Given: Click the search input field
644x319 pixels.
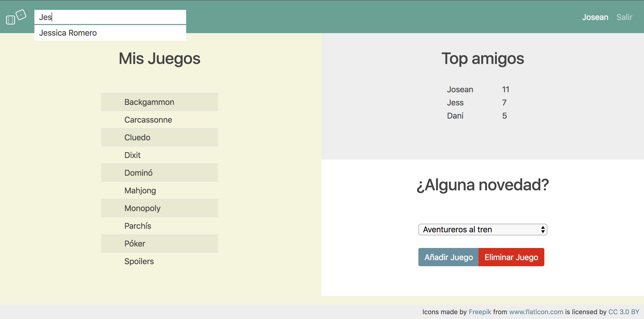Looking at the screenshot, I should 110,17.
